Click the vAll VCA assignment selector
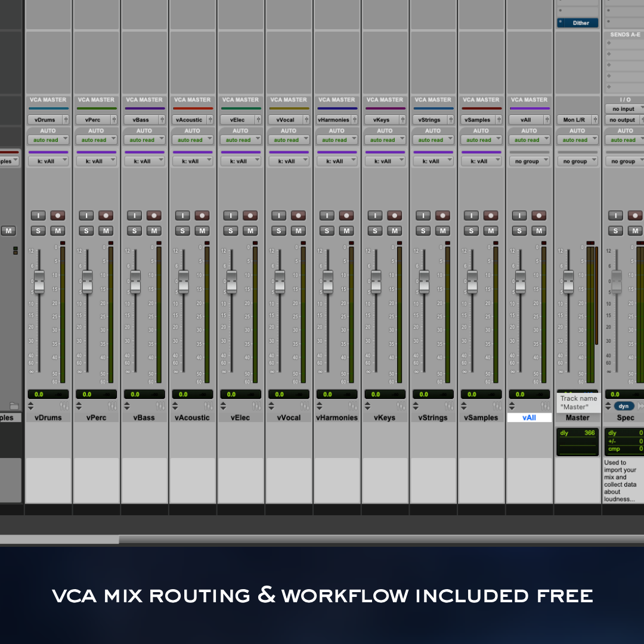Image resolution: width=644 pixels, height=644 pixels. 526,119
